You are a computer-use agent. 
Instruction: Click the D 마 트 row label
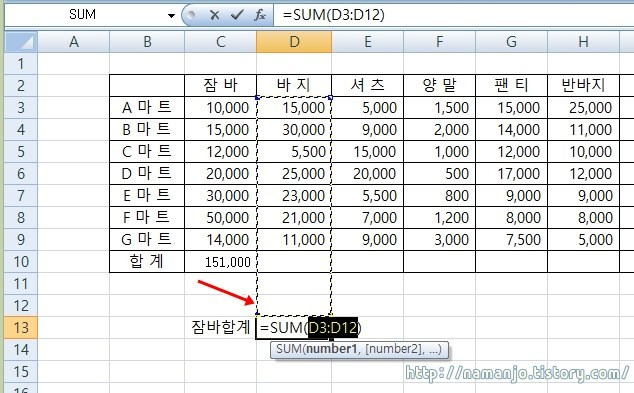pyautogui.click(x=147, y=173)
